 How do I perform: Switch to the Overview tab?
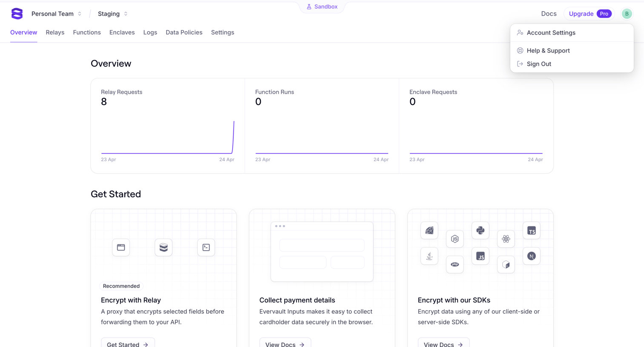coord(24,32)
